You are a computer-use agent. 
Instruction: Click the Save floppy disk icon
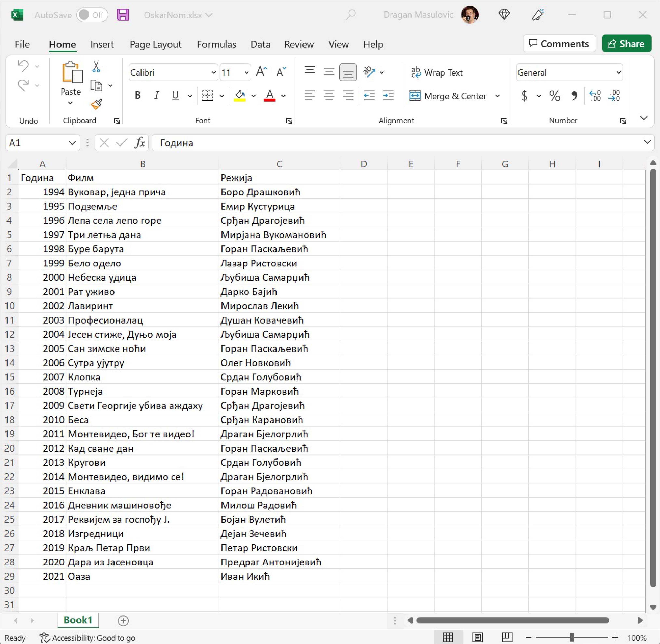tap(123, 15)
